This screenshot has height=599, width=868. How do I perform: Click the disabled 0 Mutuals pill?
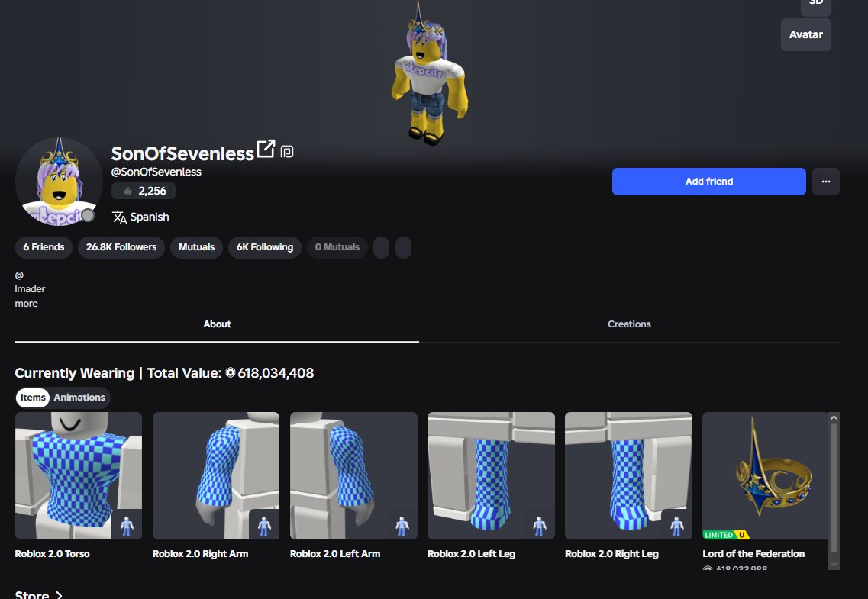[337, 247]
